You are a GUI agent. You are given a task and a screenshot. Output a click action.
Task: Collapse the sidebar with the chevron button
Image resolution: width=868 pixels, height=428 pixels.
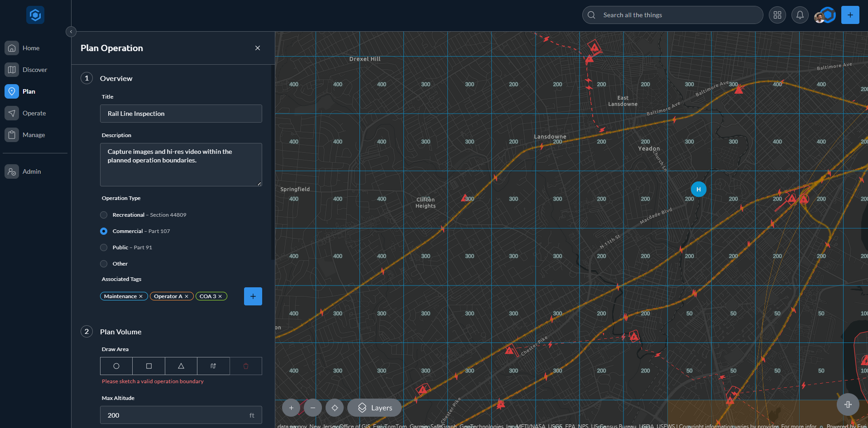click(71, 32)
